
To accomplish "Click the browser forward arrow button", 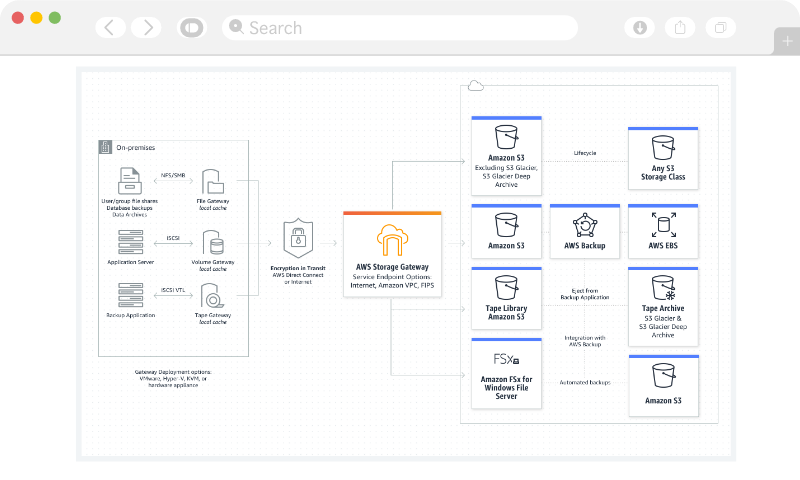I will pyautogui.click(x=146, y=27).
